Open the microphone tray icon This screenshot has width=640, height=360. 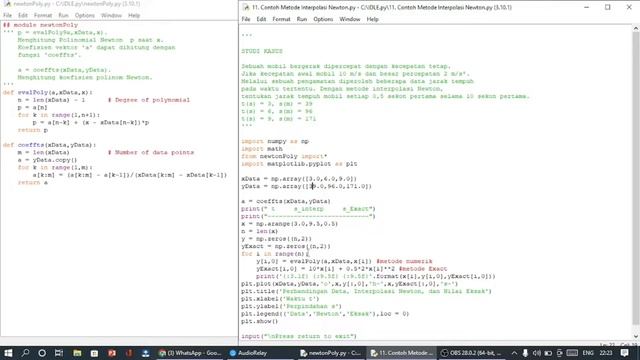point(525,353)
